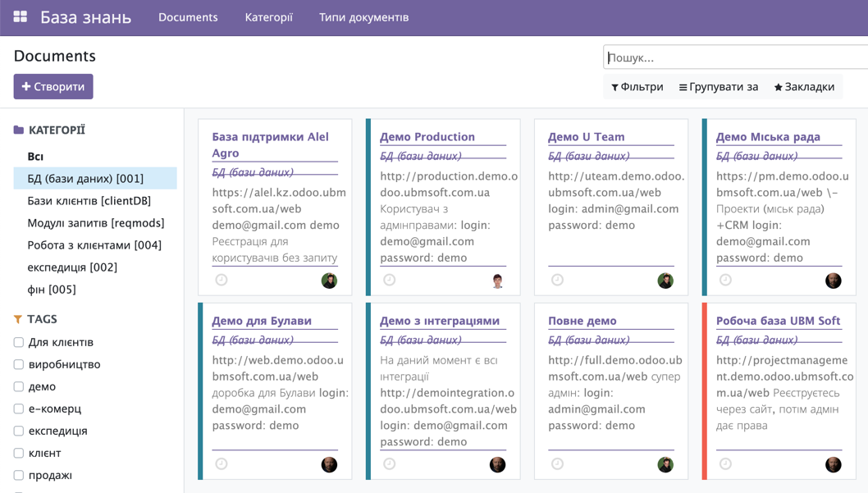This screenshot has height=493, width=868.
Task: Click the avatar on Демо Міська рада card
Action: pos(834,280)
